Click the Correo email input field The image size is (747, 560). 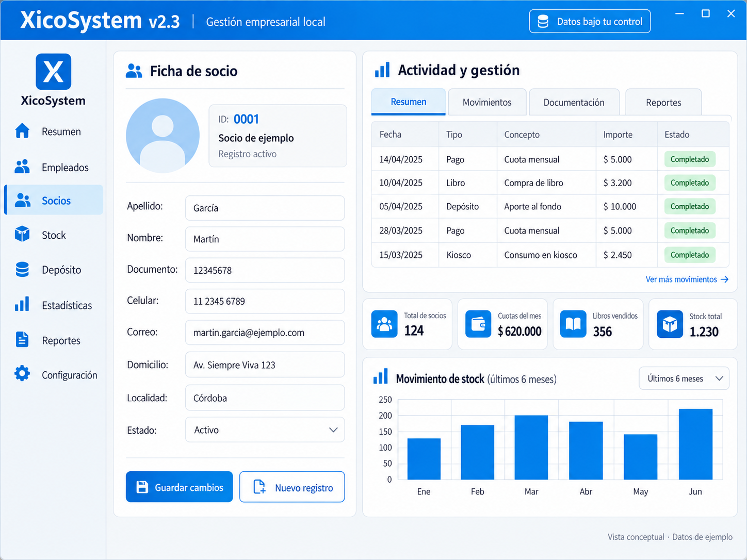pyautogui.click(x=265, y=333)
